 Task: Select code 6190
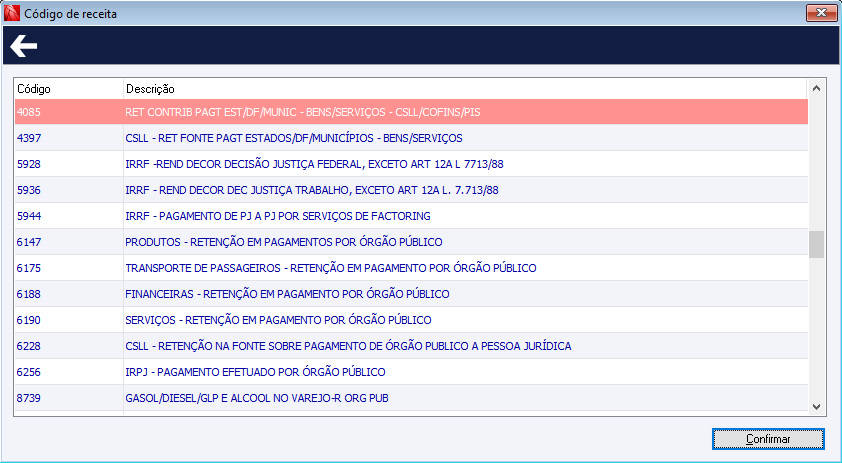tap(28, 320)
